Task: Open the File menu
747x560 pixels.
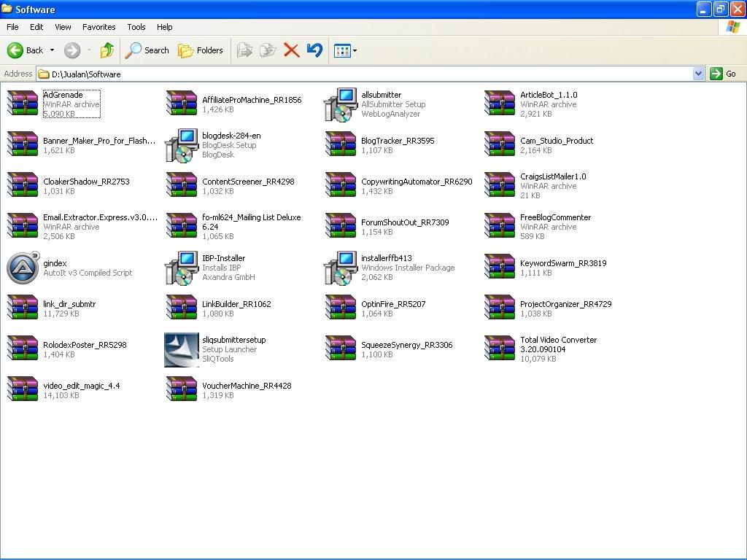Action: tap(13, 27)
